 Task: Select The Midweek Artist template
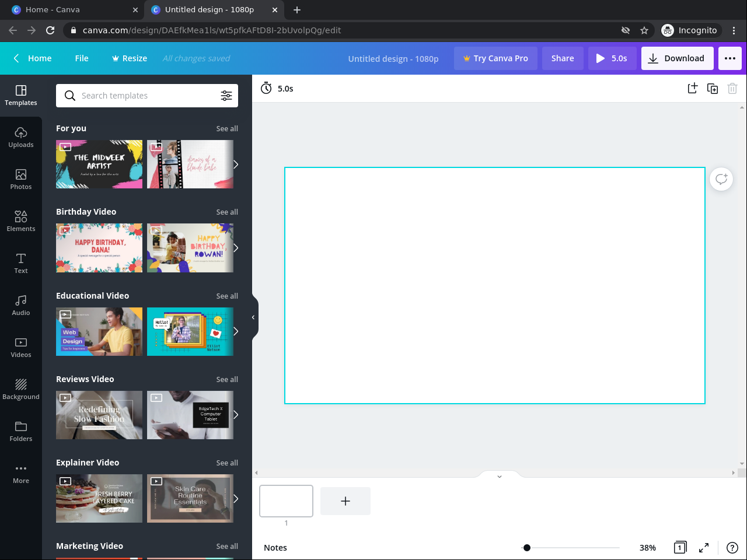[x=99, y=164]
